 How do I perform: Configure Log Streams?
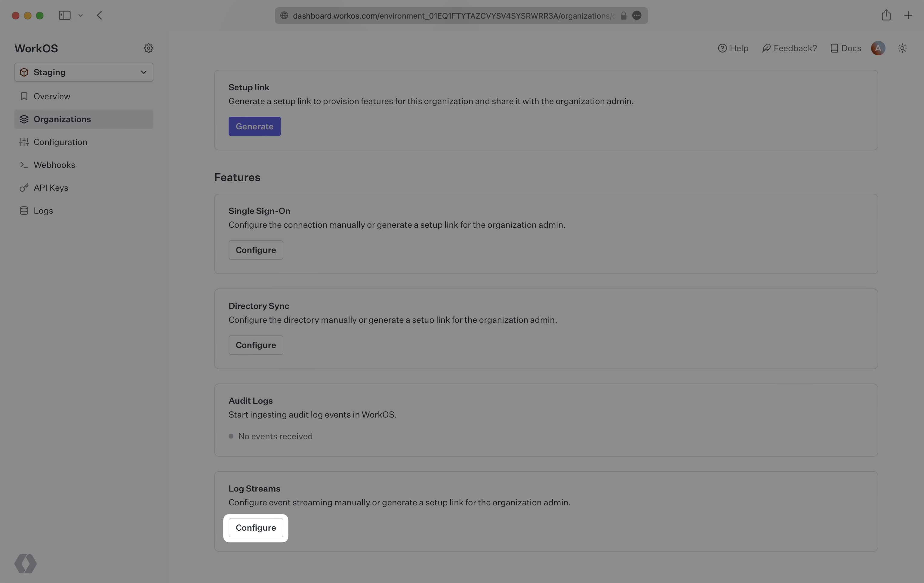click(x=256, y=528)
